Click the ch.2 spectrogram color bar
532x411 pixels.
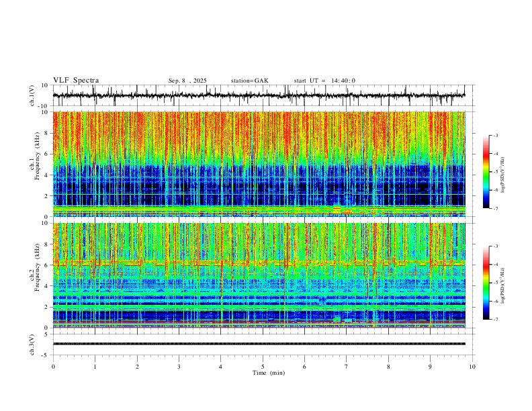click(486, 283)
